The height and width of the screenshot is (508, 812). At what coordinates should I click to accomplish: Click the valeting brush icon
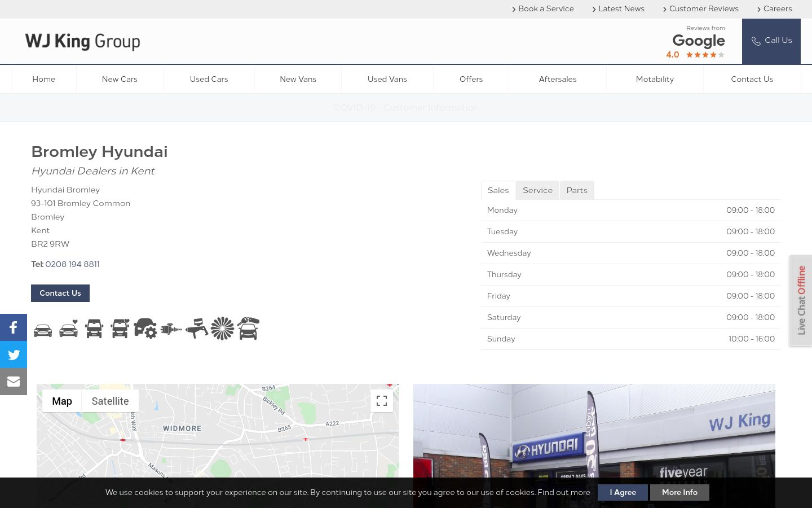coord(222,329)
